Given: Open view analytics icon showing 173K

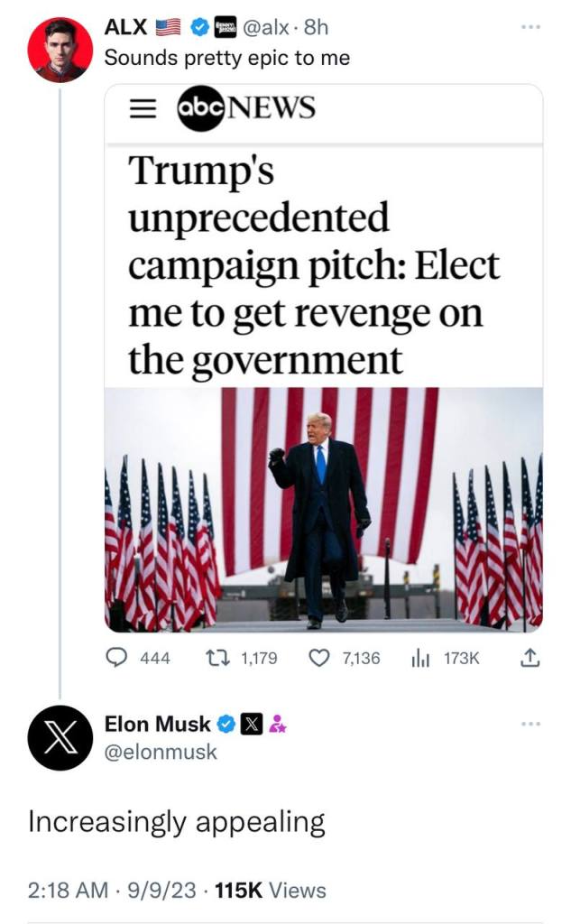Looking at the screenshot, I should (419, 659).
